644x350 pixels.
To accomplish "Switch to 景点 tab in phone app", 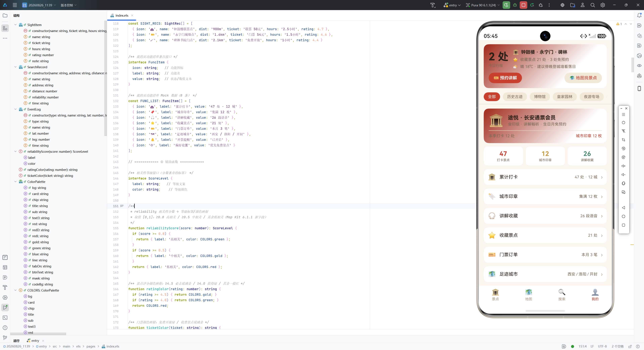I will (495, 295).
